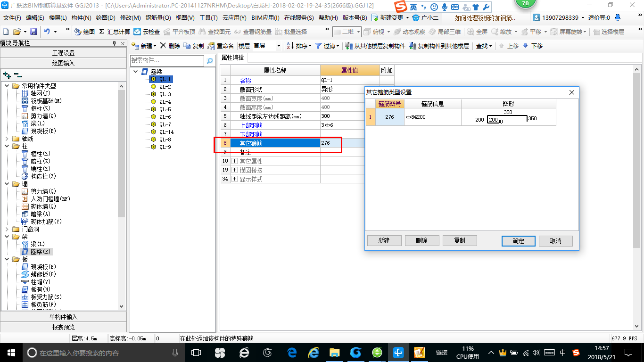Screen dimensions: 644x362
Task: Expand the 显示样式 row
Action: [x=234, y=179]
